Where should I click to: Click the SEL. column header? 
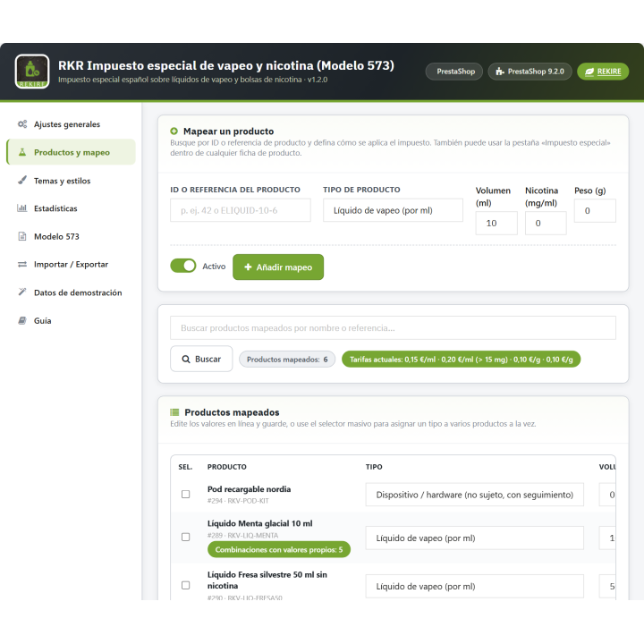click(x=185, y=467)
